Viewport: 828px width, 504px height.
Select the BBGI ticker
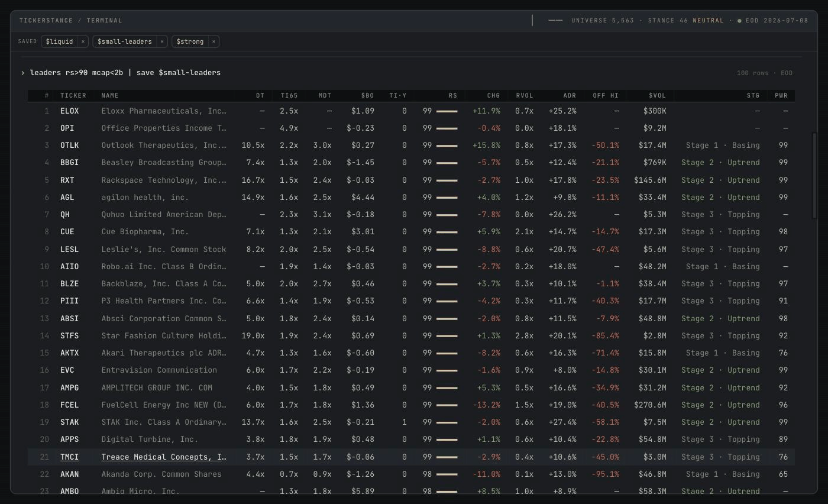[x=69, y=162]
